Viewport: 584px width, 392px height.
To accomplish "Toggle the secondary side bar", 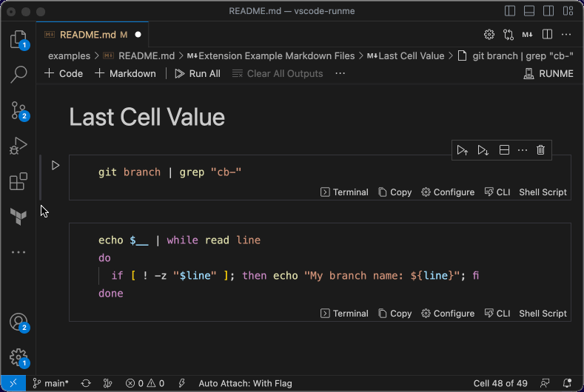I will coord(548,11).
